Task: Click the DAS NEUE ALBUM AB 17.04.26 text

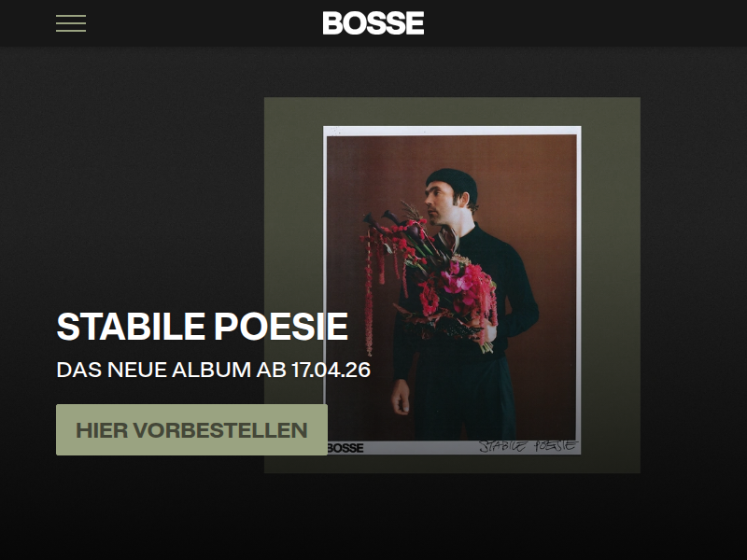Action: point(214,370)
